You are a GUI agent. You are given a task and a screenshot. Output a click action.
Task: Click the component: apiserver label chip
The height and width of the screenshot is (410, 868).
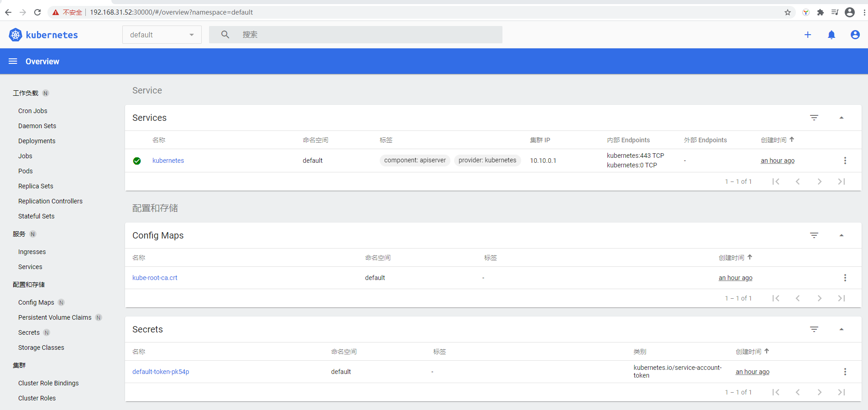tap(415, 160)
